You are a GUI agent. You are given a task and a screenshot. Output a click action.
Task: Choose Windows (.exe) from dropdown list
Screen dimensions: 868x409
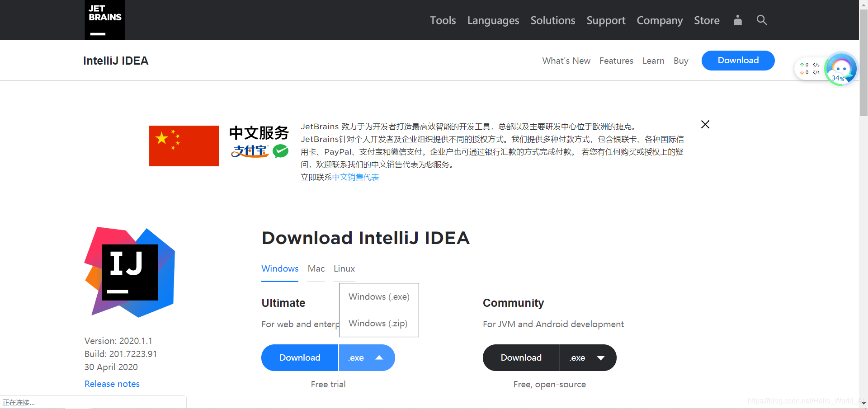click(379, 297)
